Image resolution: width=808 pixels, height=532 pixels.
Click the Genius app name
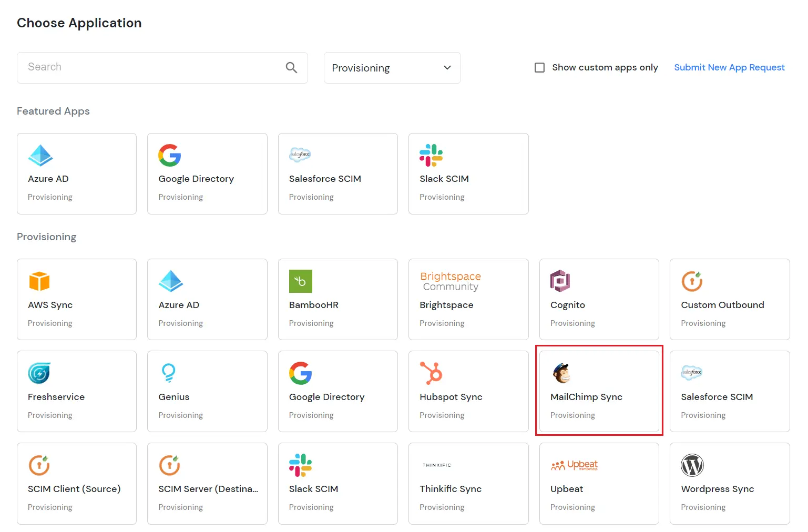coord(174,397)
